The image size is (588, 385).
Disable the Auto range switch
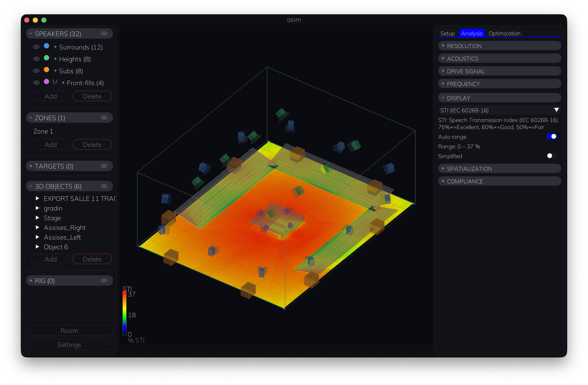pos(552,136)
